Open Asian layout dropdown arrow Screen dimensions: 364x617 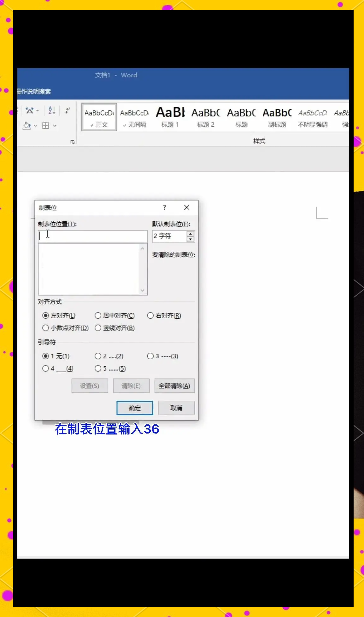coord(38,111)
